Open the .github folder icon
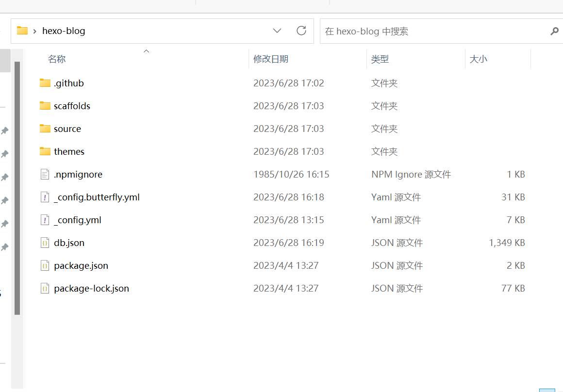The image size is (563, 392). (45, 83)
